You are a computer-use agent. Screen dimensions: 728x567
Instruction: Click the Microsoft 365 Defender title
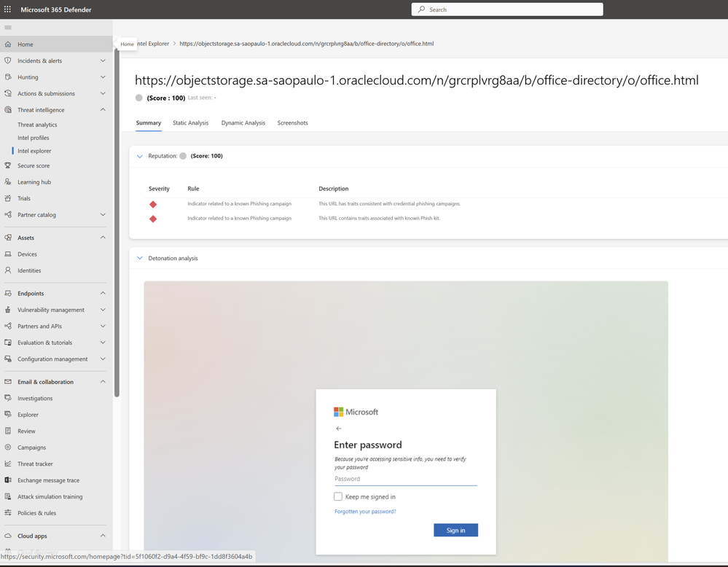(x=55, y=9)
